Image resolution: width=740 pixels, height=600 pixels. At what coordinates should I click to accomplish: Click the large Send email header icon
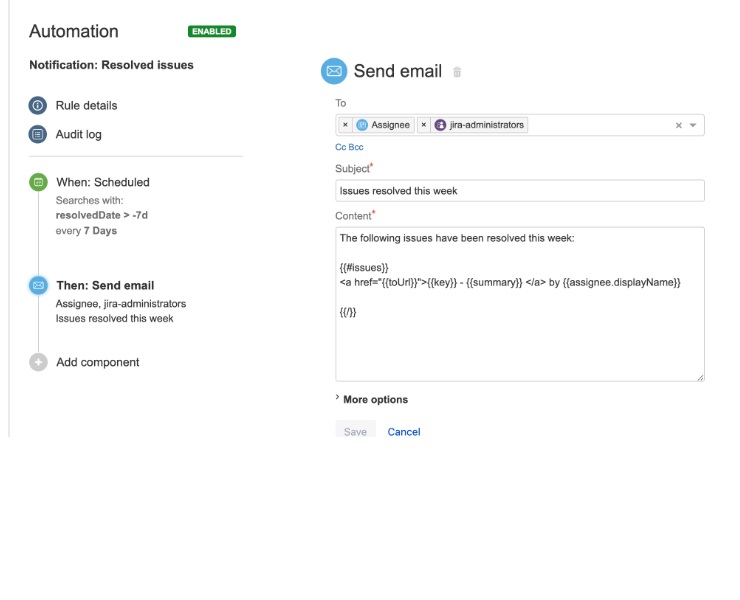(334, 71)
